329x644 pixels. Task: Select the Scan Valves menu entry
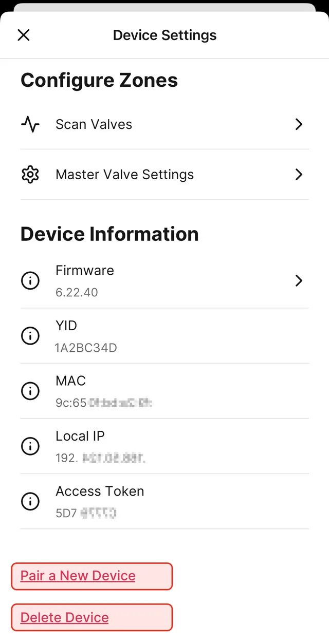(x=94, y=124)
